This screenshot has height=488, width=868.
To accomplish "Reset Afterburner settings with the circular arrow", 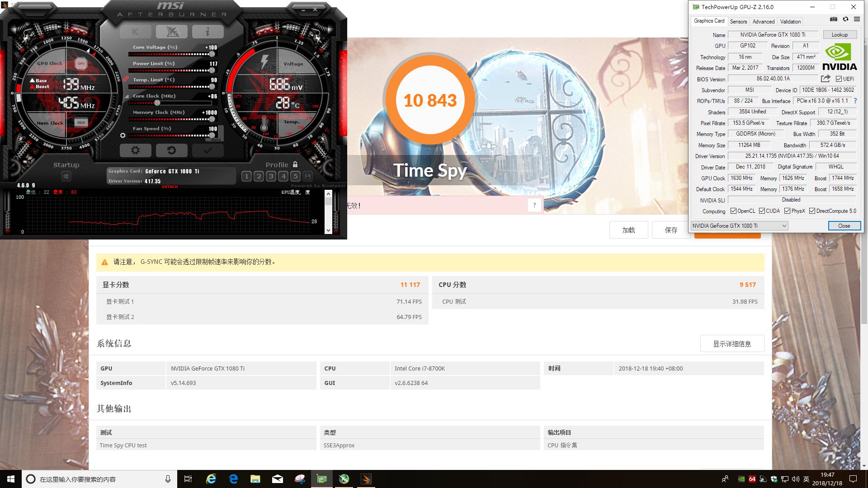I will tap(171, 150).
